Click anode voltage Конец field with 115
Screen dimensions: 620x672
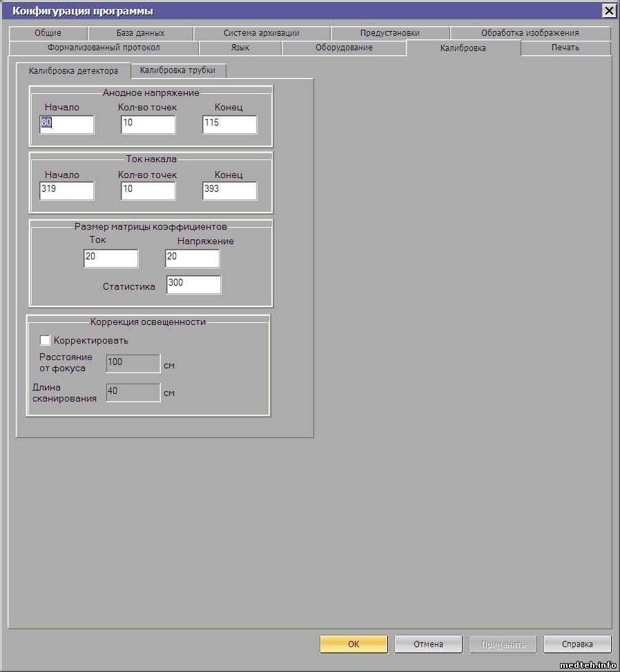tap(229, 124)
